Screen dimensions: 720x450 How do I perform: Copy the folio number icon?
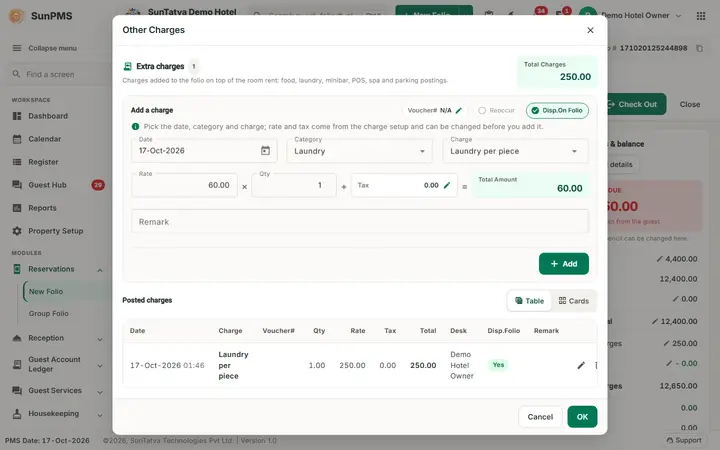[699, 48]
